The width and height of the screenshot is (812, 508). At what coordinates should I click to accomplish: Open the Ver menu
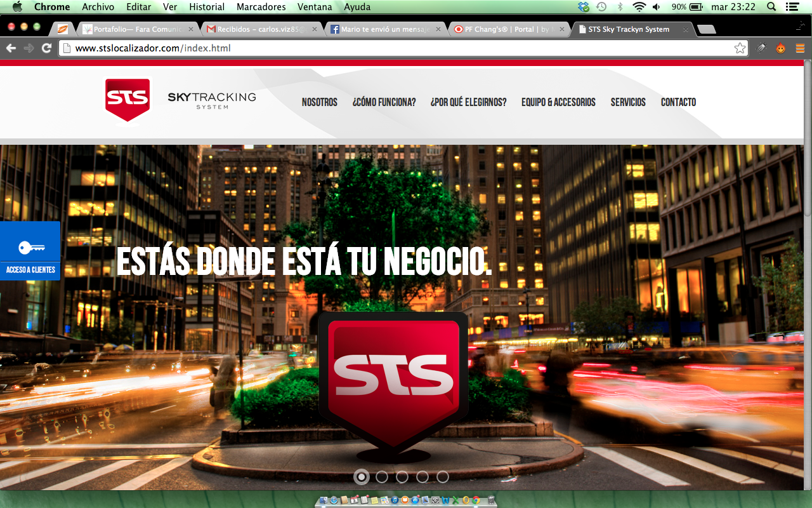(x=170, y=7)
